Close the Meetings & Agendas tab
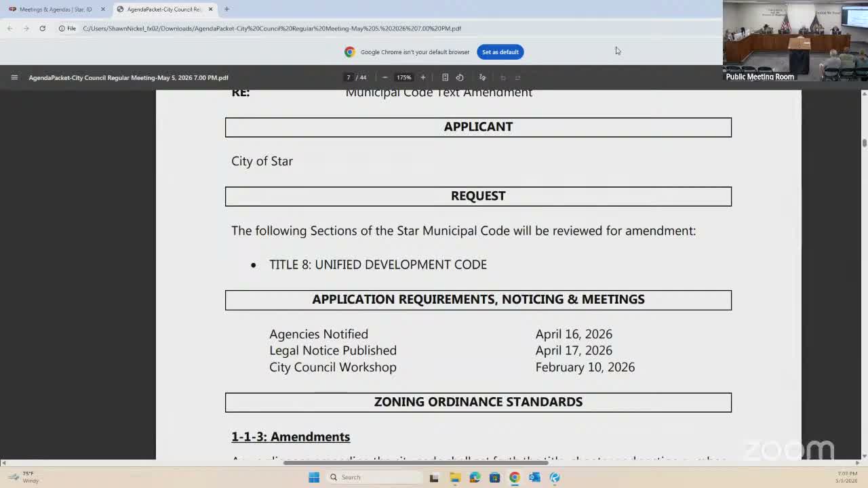This screenshot has height=488, width=868. point(103,9)
